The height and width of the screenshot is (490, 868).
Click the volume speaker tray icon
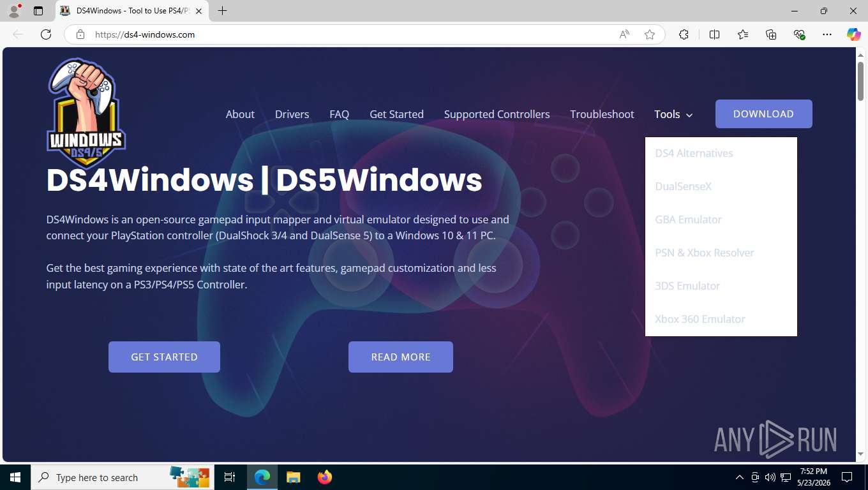tap(770, 477)
